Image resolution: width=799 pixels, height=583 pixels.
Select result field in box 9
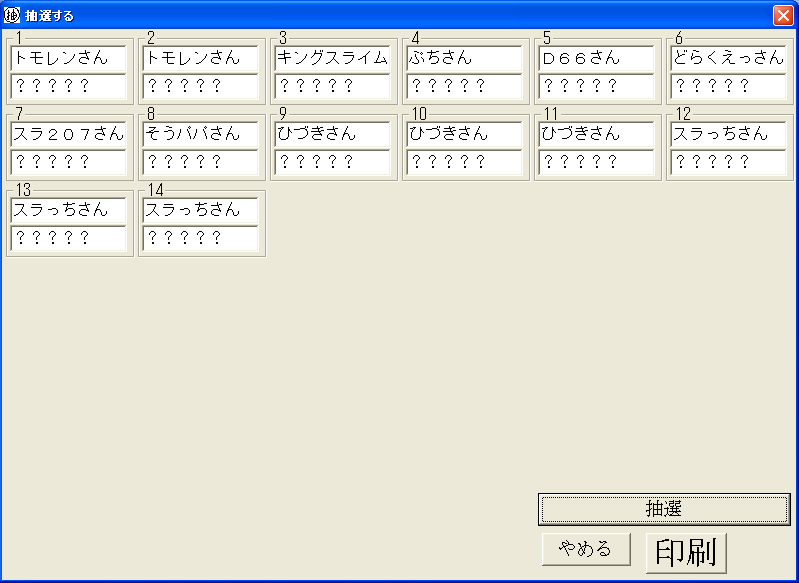[x=332, y=163]
